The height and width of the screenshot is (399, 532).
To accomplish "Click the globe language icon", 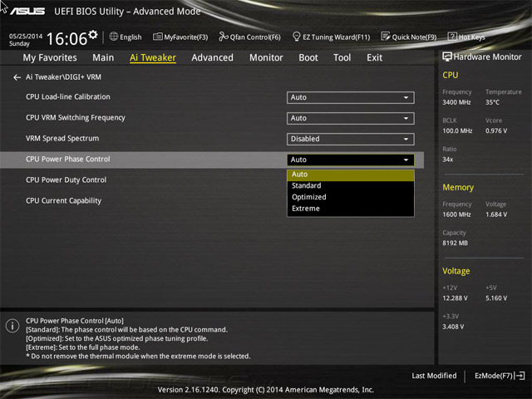I will click(114, 37).
